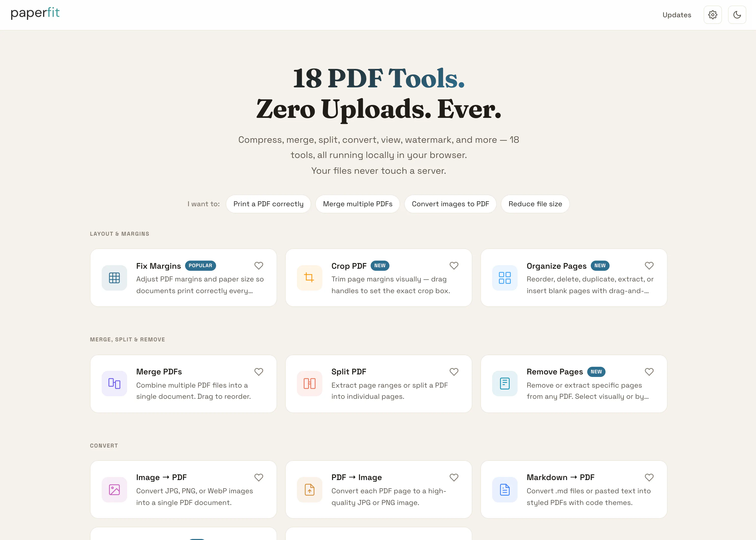
Task: Click the 'CONVERT' section heading
Action: [104, 446]
